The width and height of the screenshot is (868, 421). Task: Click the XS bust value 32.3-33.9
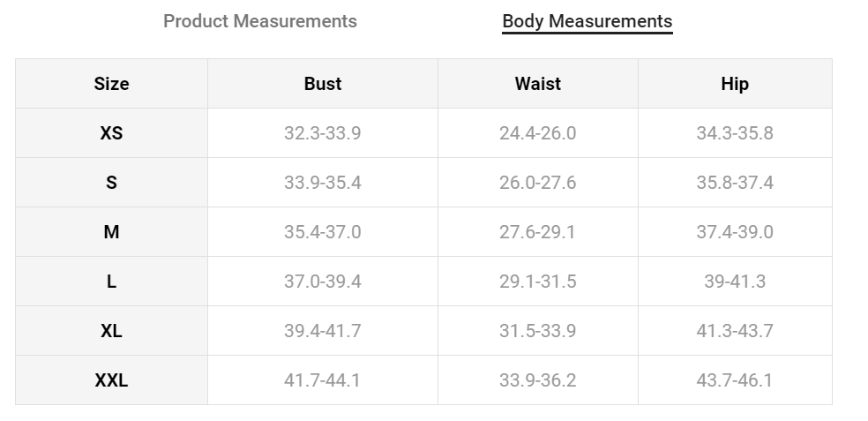coord(322,133)
